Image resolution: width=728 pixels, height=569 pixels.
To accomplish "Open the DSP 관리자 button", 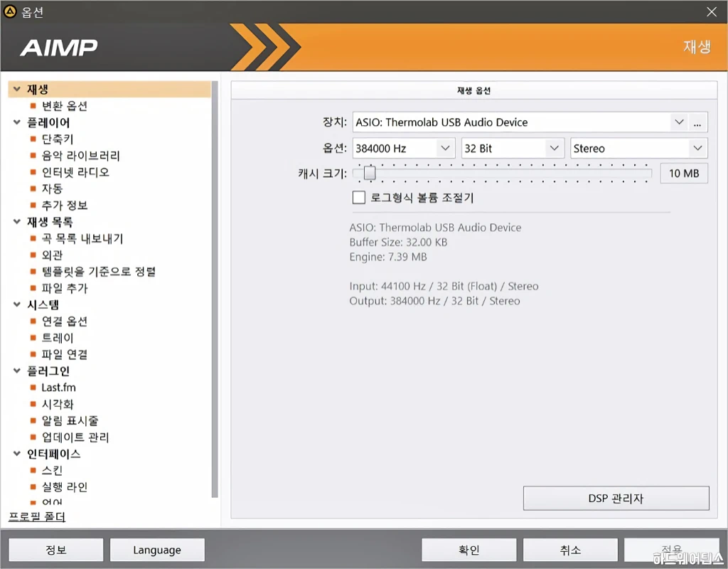I will click(x=616, y=499).
